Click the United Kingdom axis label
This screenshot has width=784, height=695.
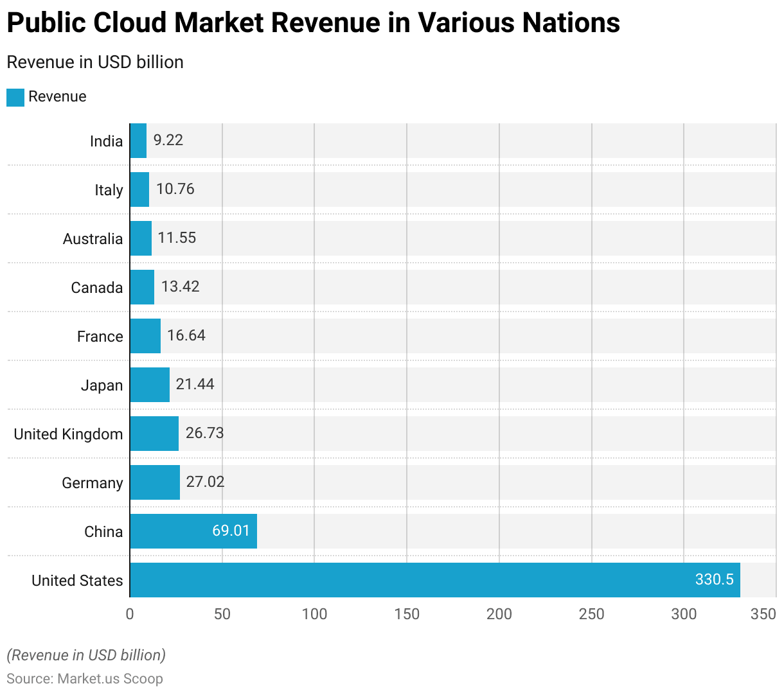[x=68, y=434]
